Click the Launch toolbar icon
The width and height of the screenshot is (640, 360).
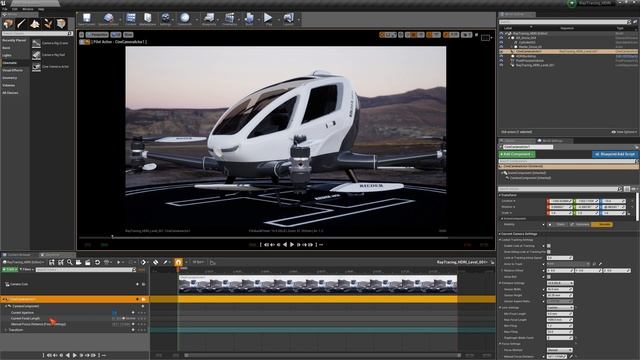[x=289, y=19]
